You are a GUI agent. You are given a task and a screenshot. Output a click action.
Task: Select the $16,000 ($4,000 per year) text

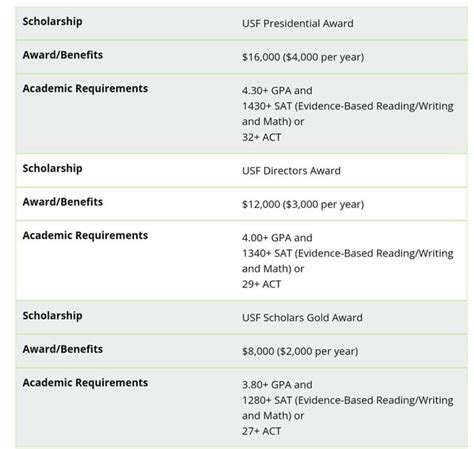303,57
